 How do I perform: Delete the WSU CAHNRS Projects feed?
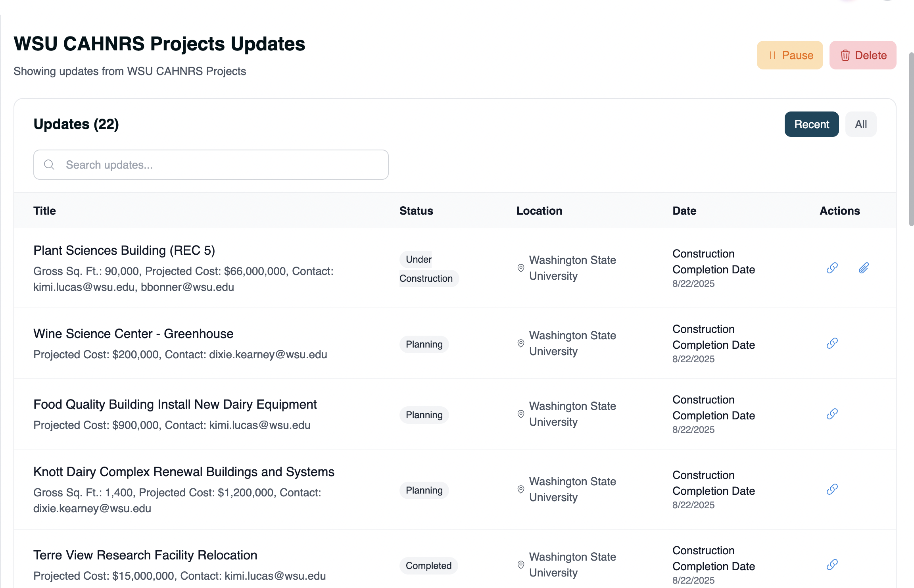[863, 55]
